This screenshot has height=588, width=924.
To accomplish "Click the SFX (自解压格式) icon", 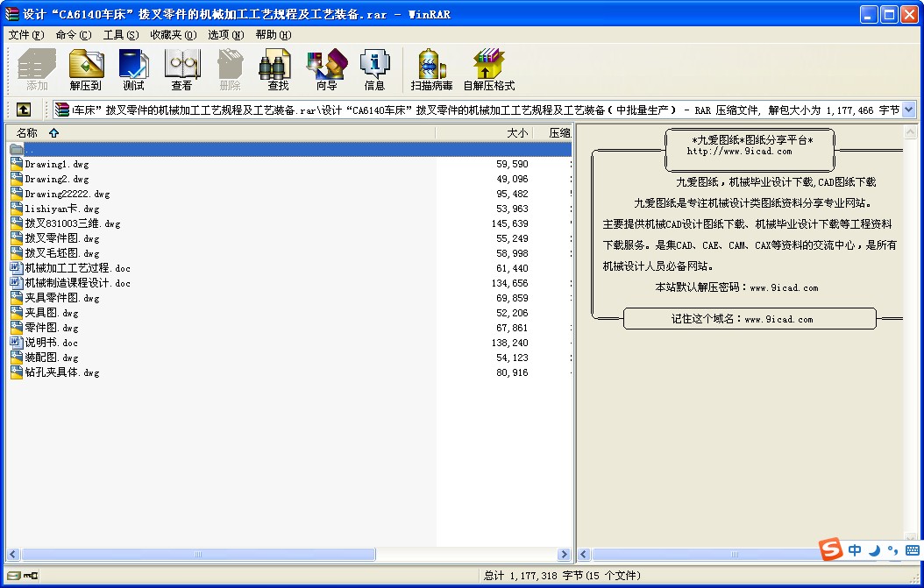I will [x=489, y=69].
